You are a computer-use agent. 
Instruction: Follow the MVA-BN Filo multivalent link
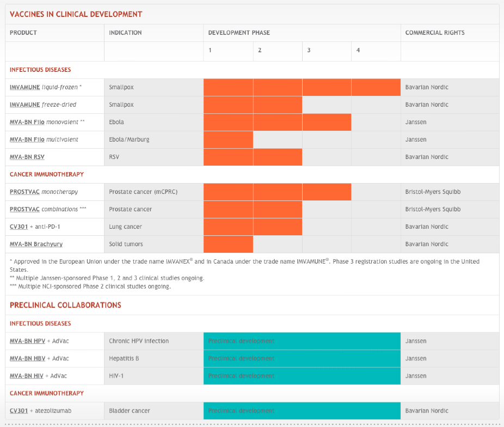click(x=27, y=139)
